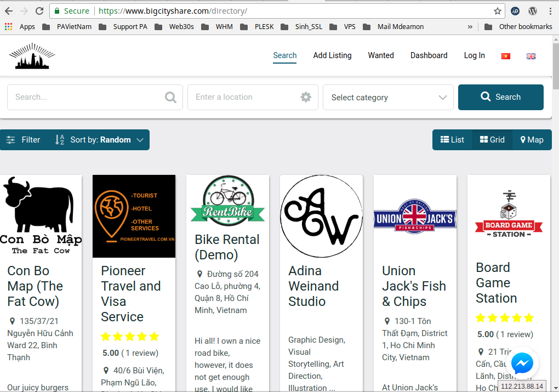The height and width of the screenshot is (392, 559).
Task: Open Pioneer Travel and Visa Service title
Action: click(131, 293)
